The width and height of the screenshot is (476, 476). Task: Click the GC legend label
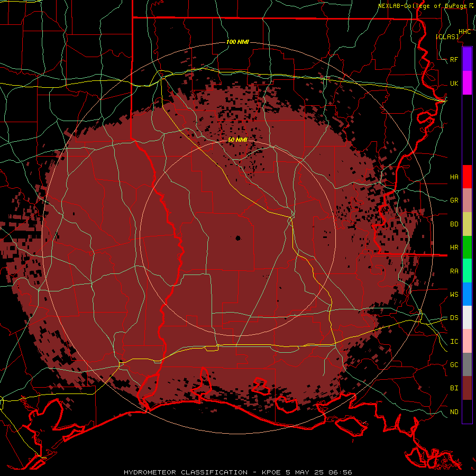[454, 365]
